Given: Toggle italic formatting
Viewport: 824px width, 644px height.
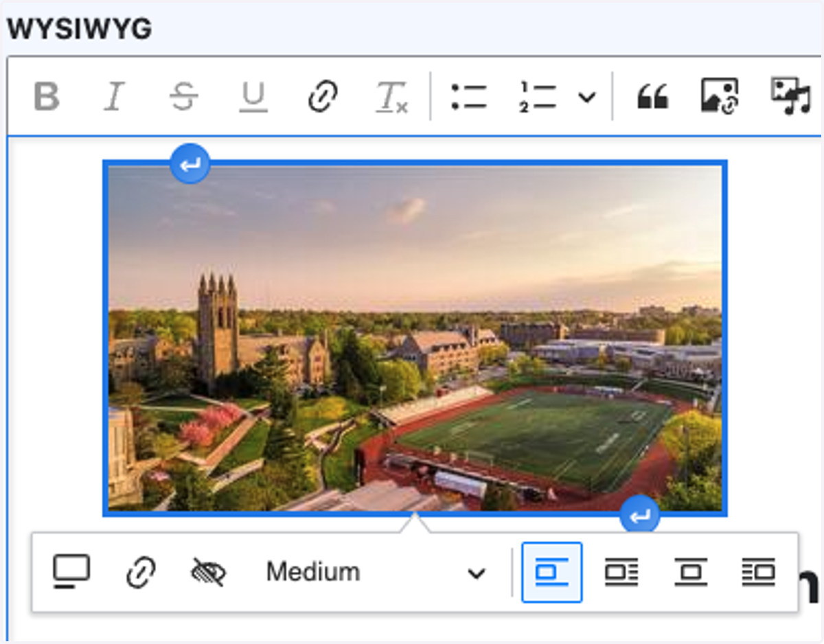Looking at the screenshot, I should point(115,97).
